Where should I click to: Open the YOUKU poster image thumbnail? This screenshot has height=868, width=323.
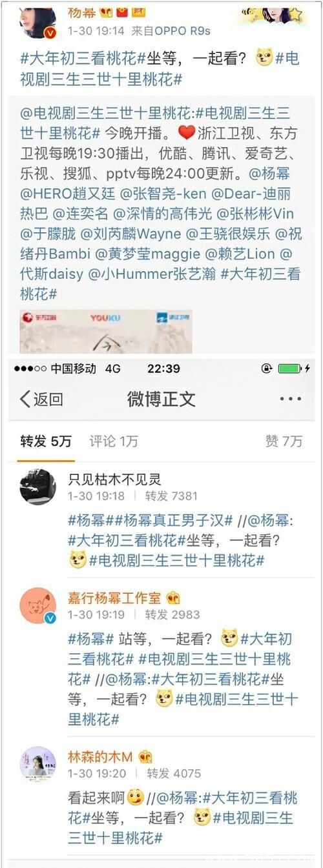point(106,331)
